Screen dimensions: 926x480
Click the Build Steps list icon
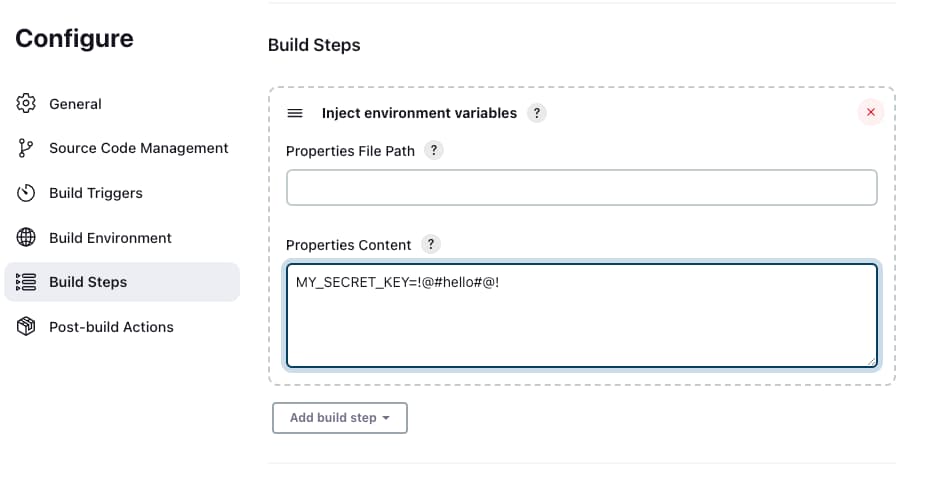tap(26, 282)
